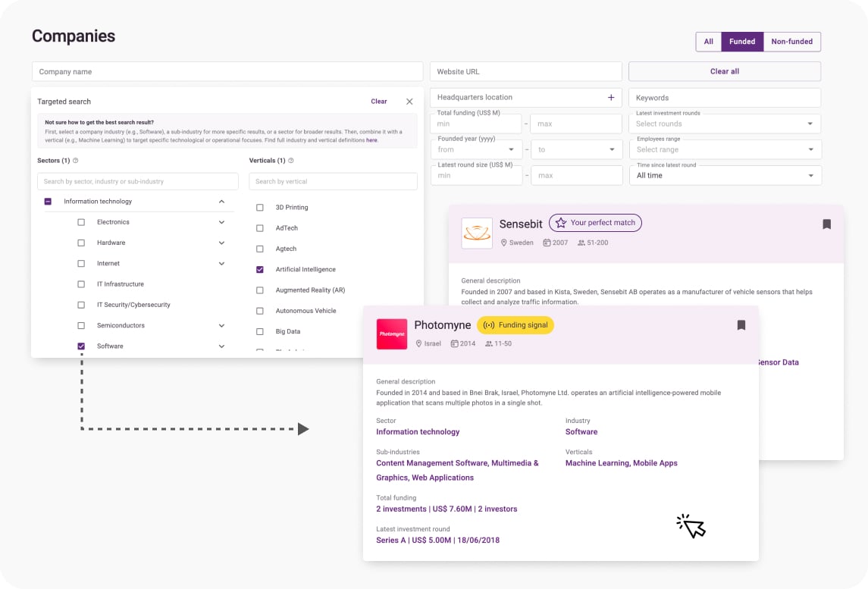Focus the Search by sector field
Image resolution: width=868 pixels, height=589 pixels.
[138, 182]
